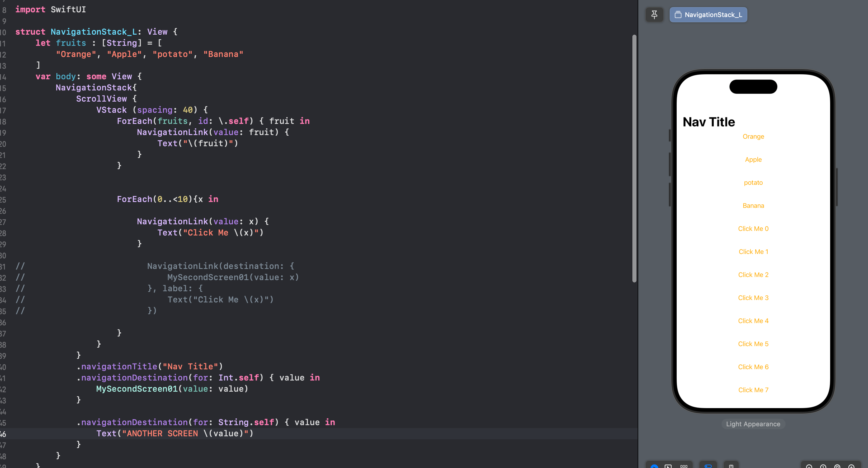Click .navigationTitle("Nav Title") in code

click(150, 366)
